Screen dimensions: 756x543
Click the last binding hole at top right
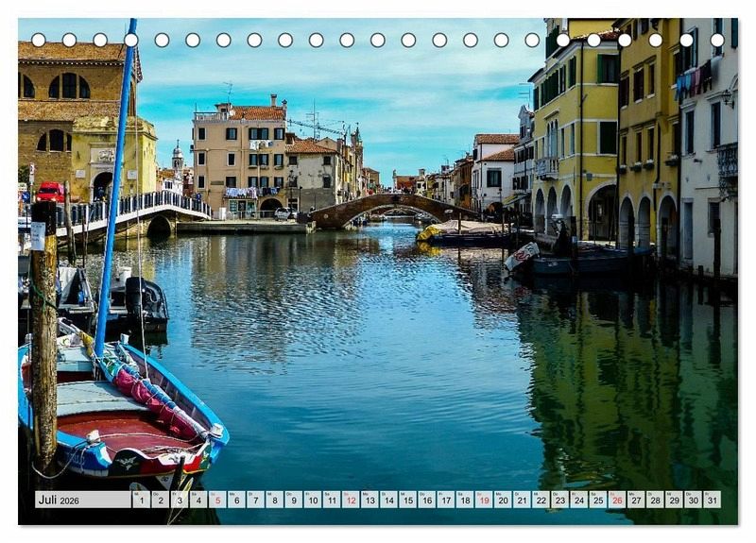pyautogui.click(x=717, y=40)
